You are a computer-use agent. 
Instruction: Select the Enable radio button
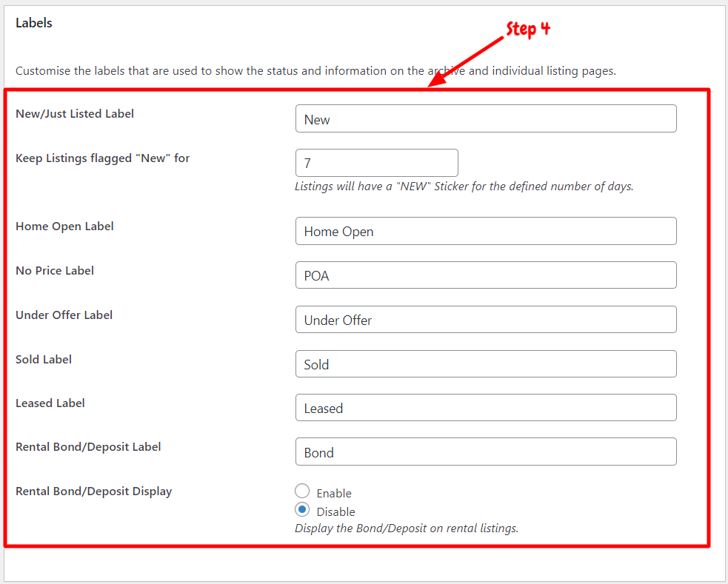click(302, 491)
